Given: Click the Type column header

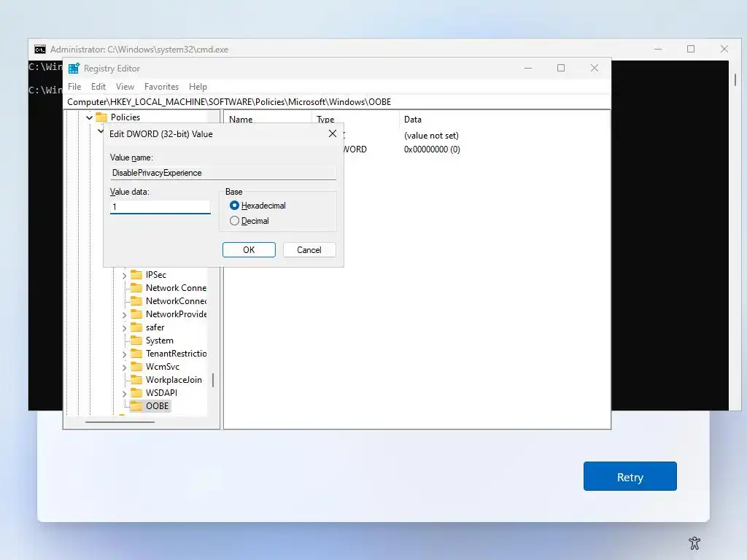Looking at the screenshot, I should pyautogui.click(x=355, y=120).
